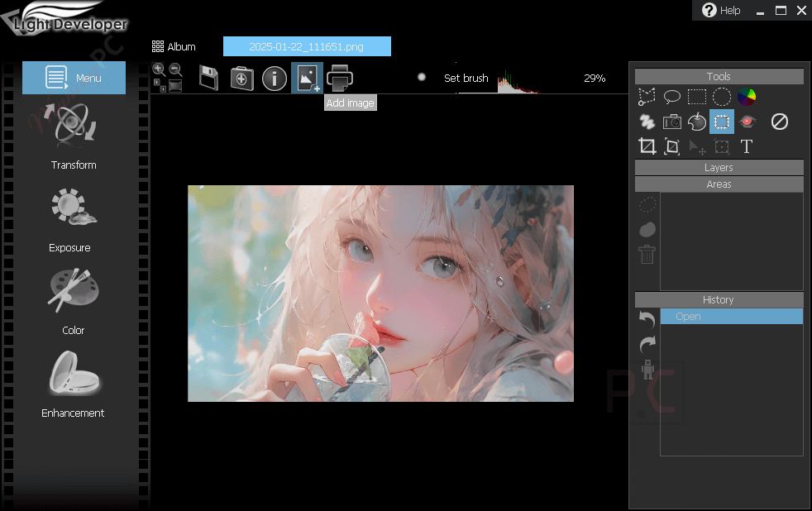
Task: Click the filled blob icon in Areas
Action: (x=647, y=229)
